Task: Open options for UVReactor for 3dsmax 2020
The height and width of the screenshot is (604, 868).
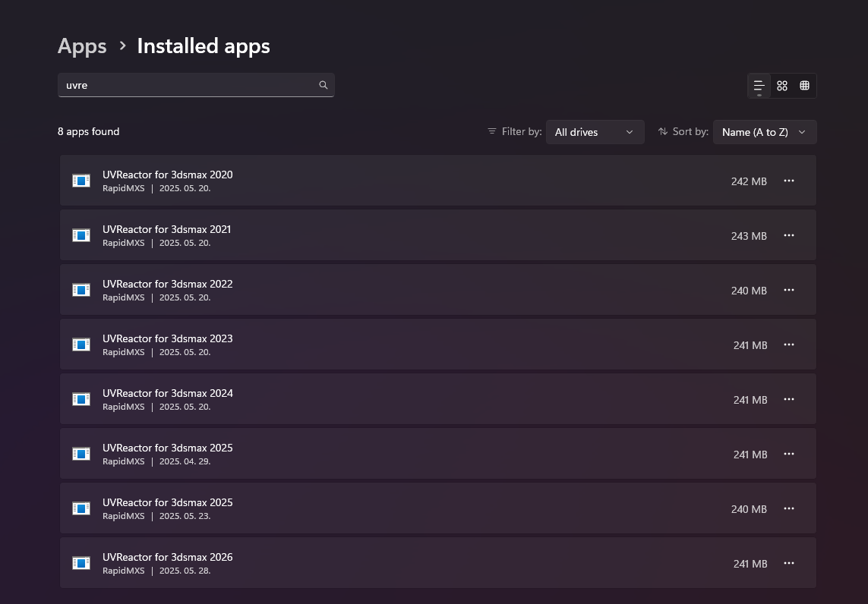Action: pyautogui.click(x=789, y=181)
